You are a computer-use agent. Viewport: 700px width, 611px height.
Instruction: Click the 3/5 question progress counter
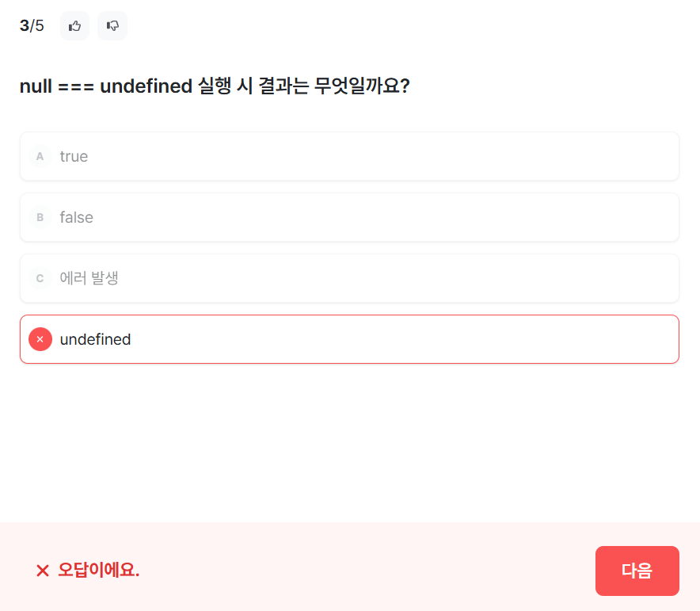click(32, 26)
